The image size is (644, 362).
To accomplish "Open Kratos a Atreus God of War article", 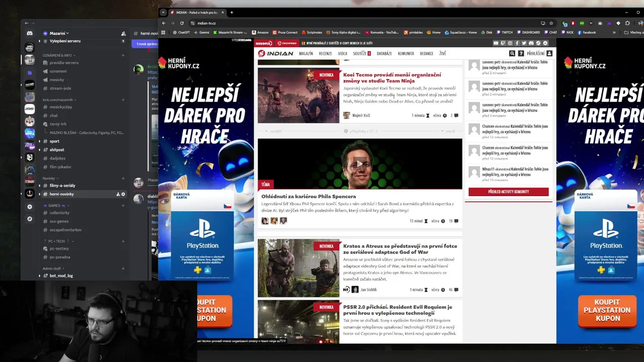I will (400, 249).
